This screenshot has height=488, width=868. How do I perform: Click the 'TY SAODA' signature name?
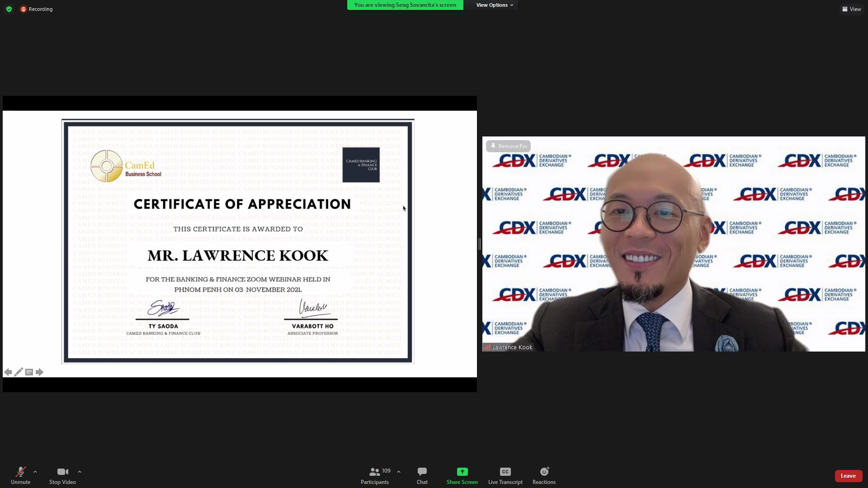pyautogui.click(x=163, y=326)
